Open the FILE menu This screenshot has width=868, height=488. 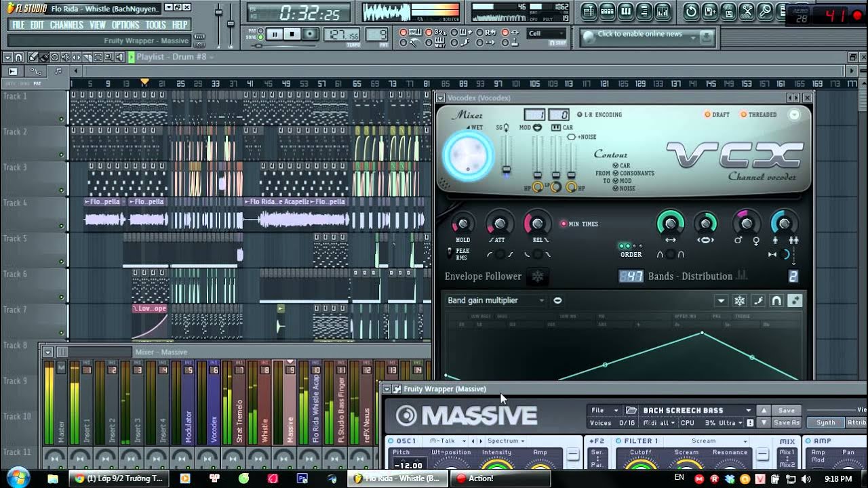(18, 25)
